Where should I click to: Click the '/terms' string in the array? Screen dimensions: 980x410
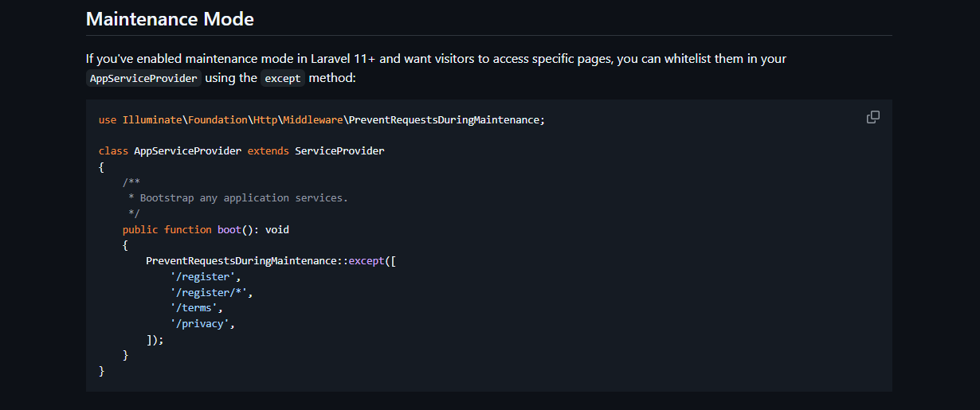point(196,308)
